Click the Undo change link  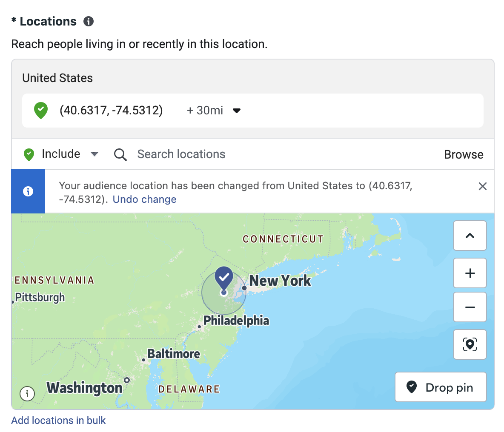144,199
